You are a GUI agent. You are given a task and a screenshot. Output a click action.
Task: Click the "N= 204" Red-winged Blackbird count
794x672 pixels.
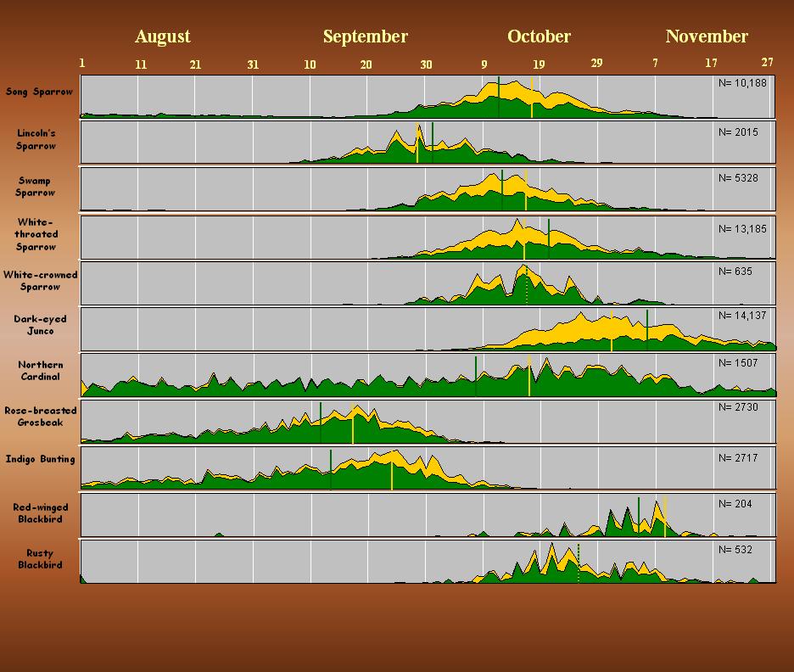[x=735, y=504]
